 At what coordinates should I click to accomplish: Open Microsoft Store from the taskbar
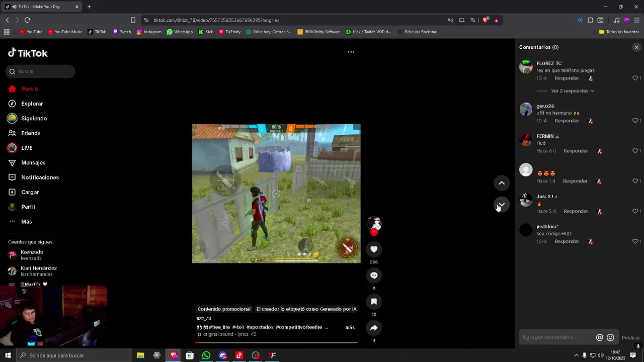(x=190, y=355)
